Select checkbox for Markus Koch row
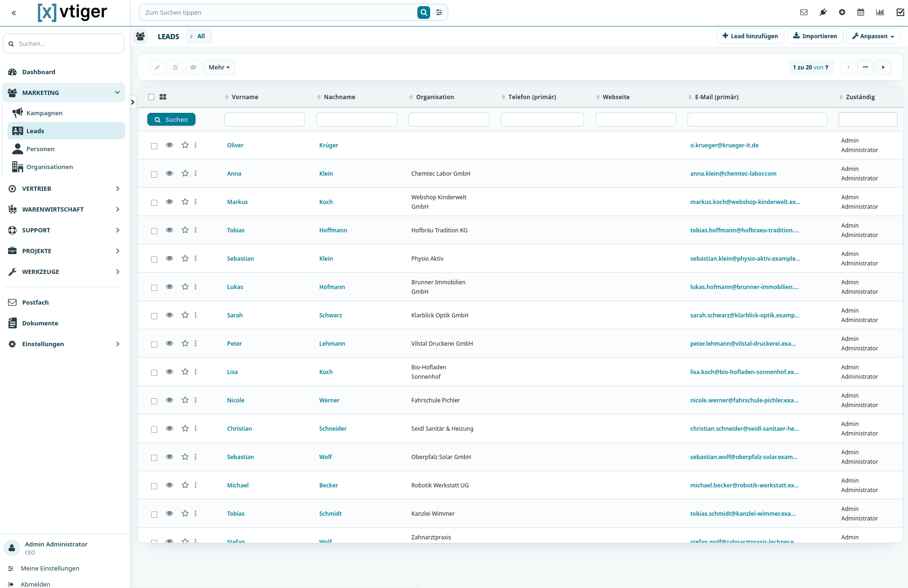The image size is (908, 588). coord(154,203)
